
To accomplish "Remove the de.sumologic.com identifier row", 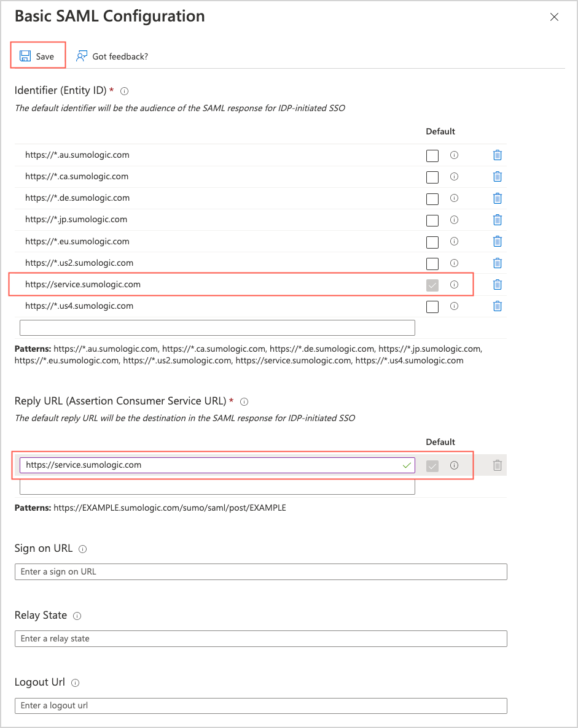I will click(x=498, y=198).
